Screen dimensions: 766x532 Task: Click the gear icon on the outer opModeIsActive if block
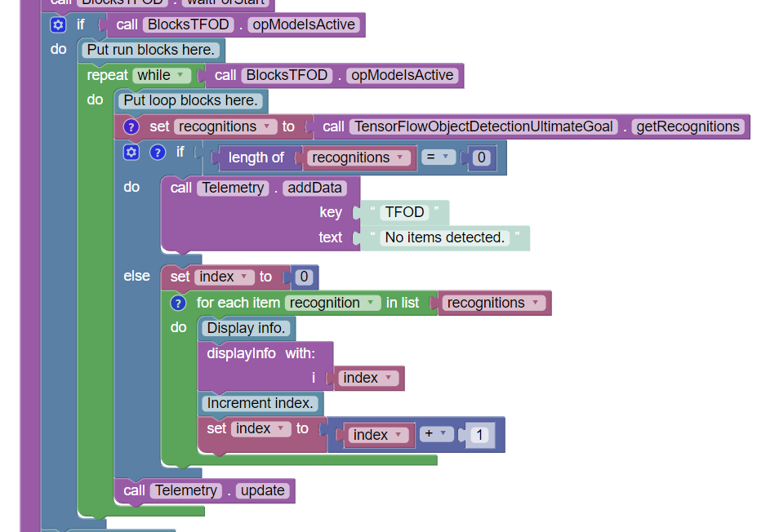[x=57, y=24]
